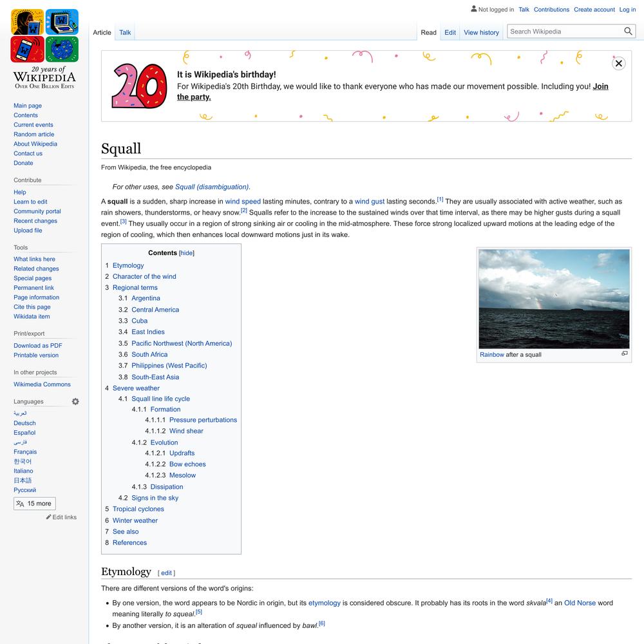This screenshot has height=644, width=644.
Task: Go to Mesolow subsection
Action: click(182, 475)
